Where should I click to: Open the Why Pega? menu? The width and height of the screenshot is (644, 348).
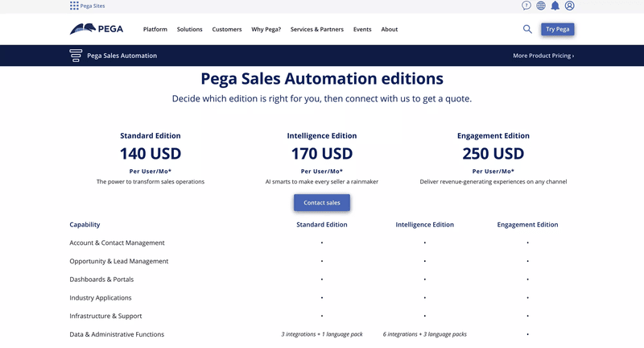(x=266, y=29)
